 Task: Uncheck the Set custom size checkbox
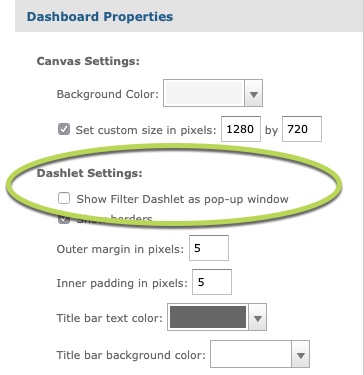64,129
